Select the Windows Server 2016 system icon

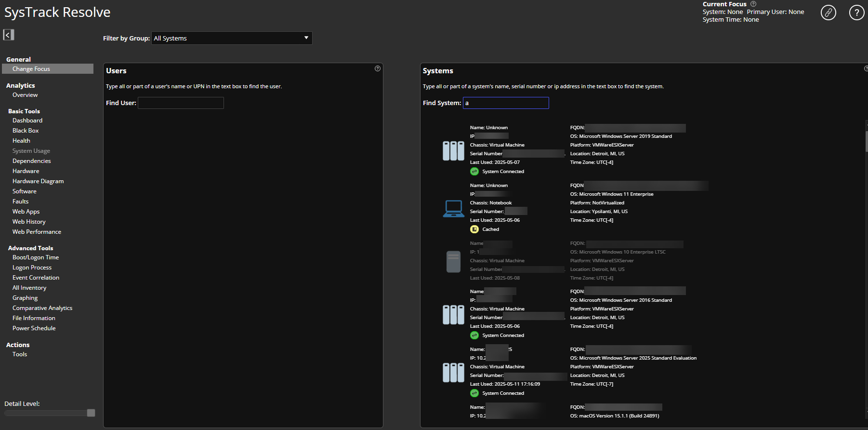click(453, 315)
